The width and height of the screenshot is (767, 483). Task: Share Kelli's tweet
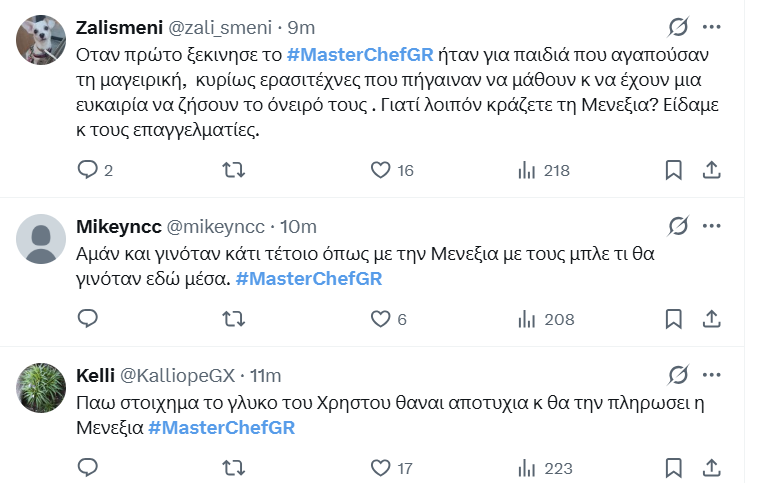pos(711,467)
